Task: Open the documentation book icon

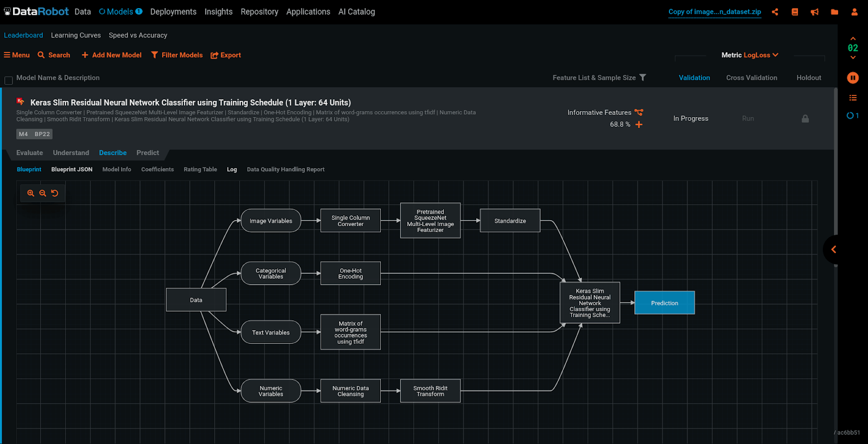Action: pos(795,12)
